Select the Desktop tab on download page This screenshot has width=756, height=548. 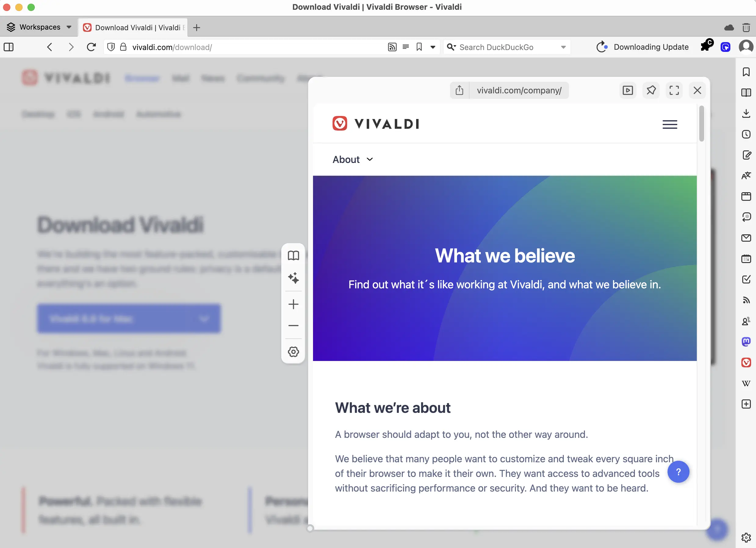[x=38, y=114]
